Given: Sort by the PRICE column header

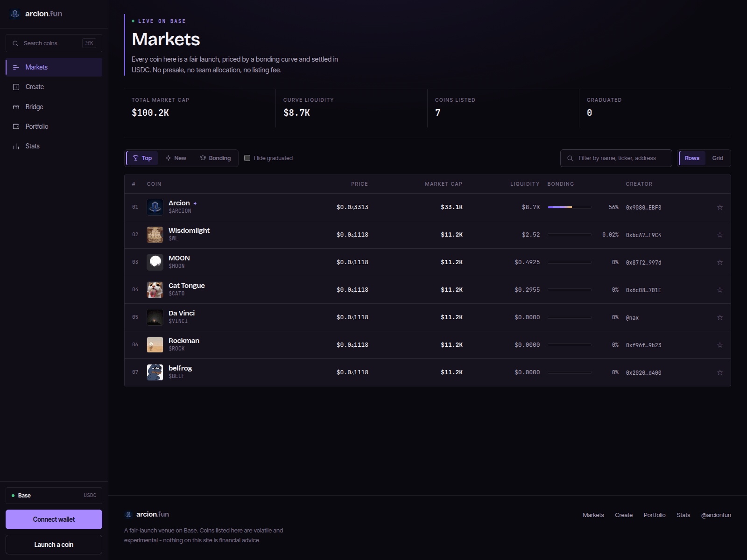Looking at the screenshot, I should (359, 184).
